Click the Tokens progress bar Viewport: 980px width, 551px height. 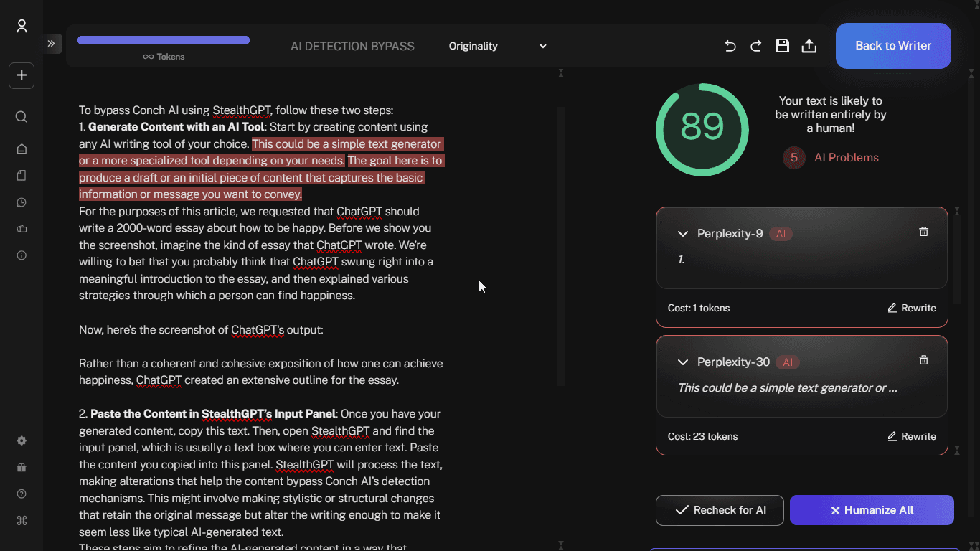(x=164, y=40)
